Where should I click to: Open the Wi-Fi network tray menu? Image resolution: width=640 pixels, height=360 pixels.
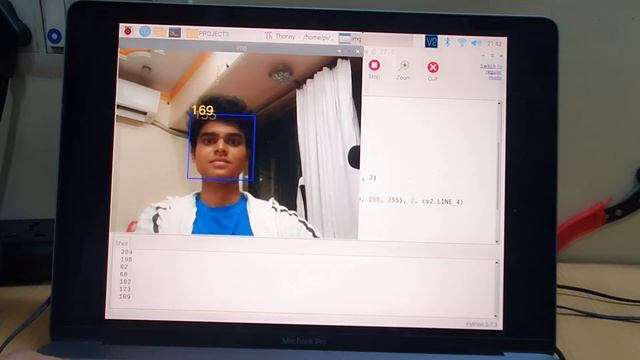(462, 42)
